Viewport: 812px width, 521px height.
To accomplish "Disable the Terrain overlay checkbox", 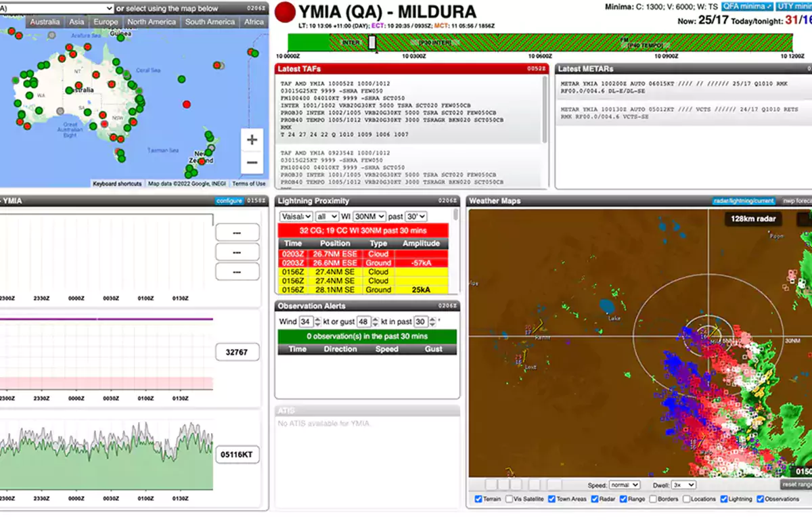I will click(478, 499).
